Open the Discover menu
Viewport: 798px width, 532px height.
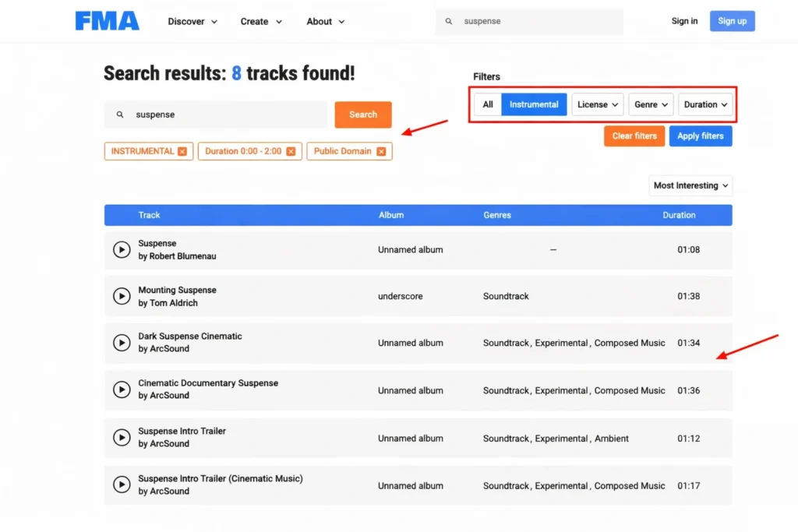pyautogui.click(x=192, y=22)
